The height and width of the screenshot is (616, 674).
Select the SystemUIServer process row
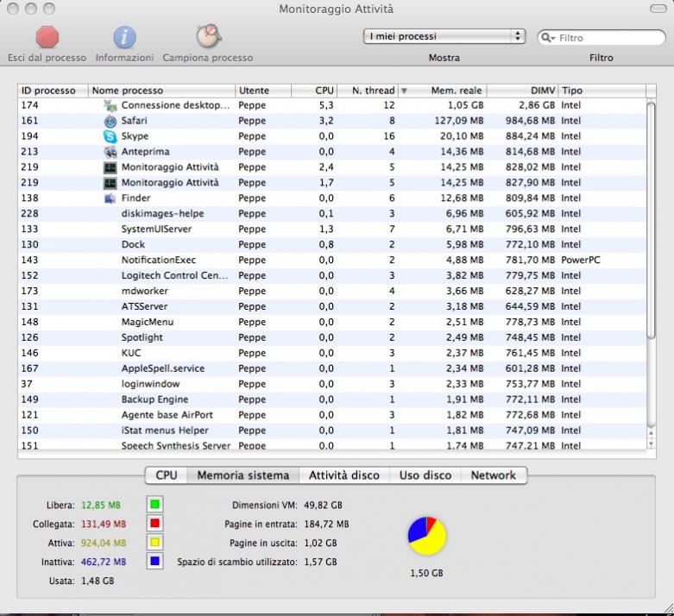click(332, 229)
